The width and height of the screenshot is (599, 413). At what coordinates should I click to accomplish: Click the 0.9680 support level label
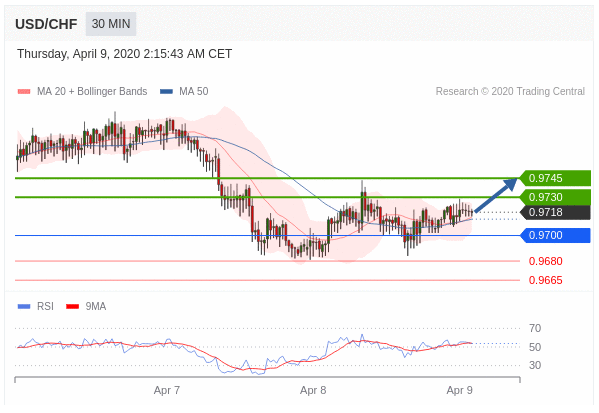tap(546, 261)
